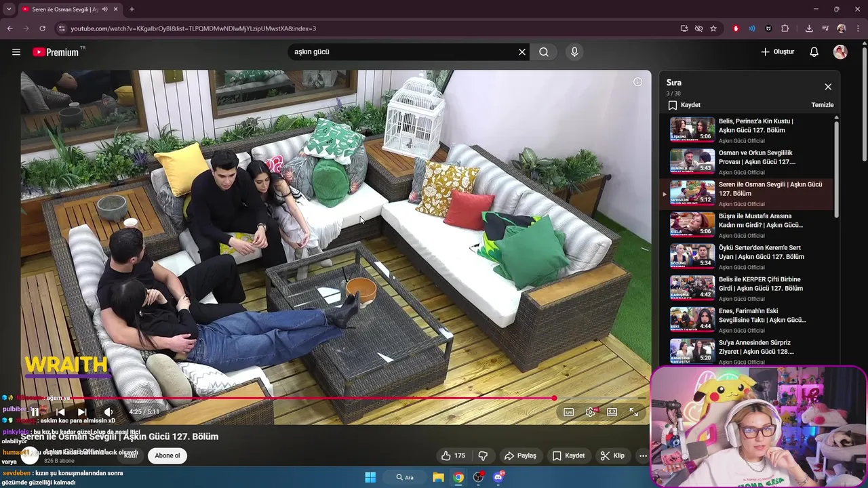Open Chrome three-dot menu
Screen dimensions: 868x488
858,28
